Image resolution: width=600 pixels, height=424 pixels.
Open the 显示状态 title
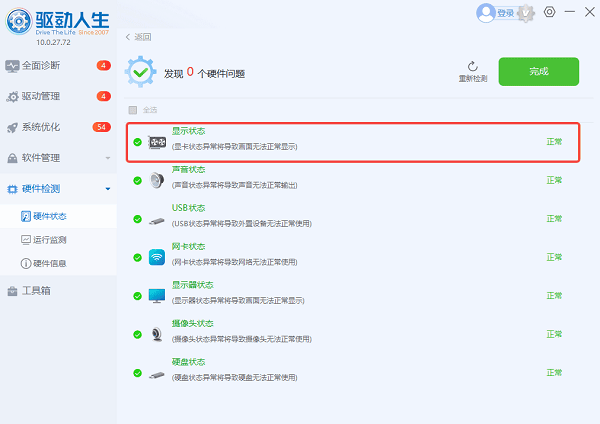tap(188, 131)
